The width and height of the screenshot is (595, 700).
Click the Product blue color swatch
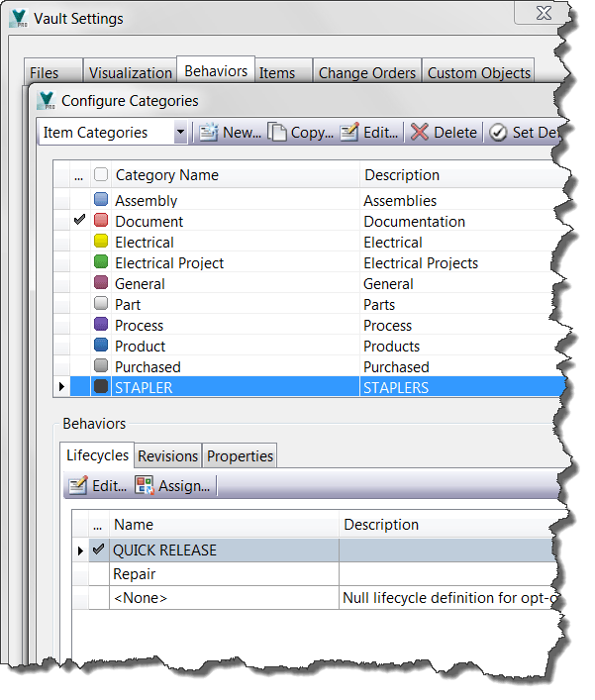click(101, 346)
